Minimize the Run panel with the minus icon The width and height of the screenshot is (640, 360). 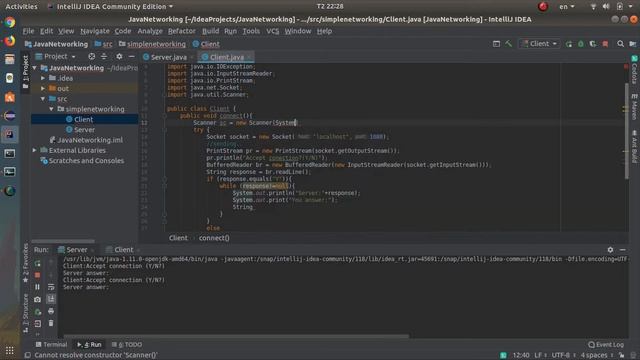622,249
